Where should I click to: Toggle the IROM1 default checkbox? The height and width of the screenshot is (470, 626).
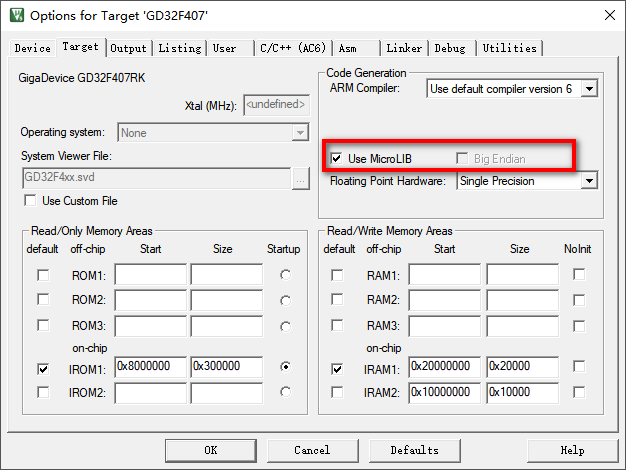(43, 369)
